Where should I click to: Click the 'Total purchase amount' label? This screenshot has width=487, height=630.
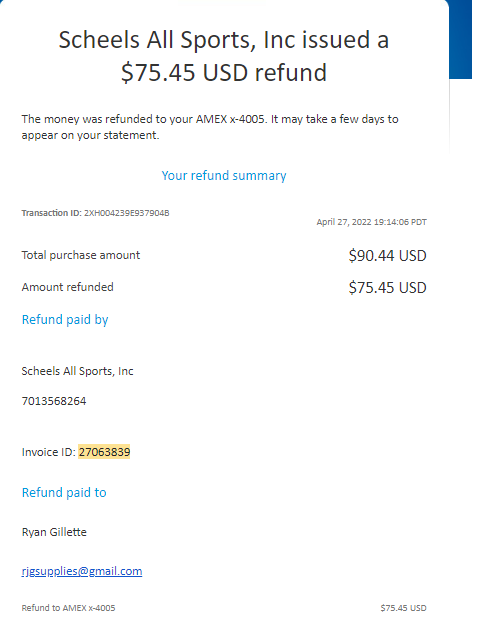pyautogui.click(x=81, y=255)
